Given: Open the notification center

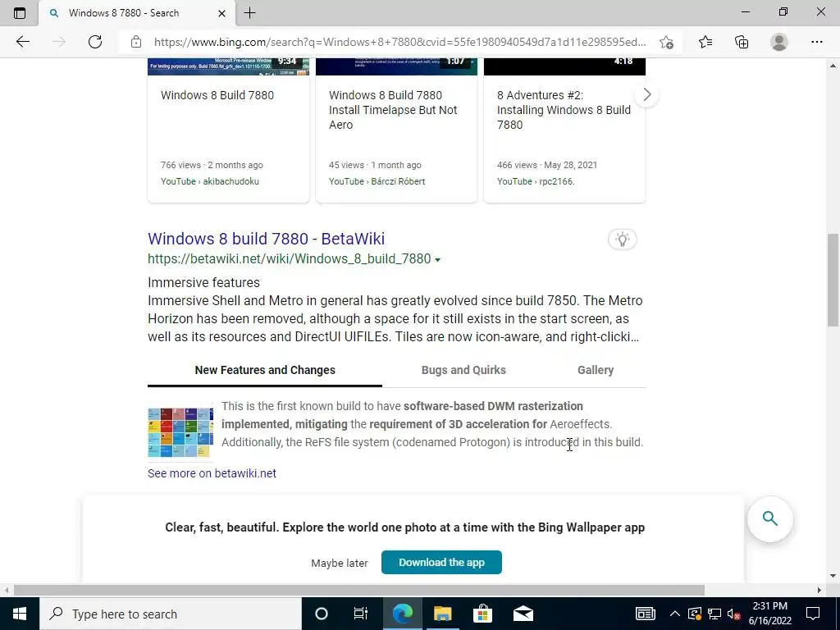Looking at the screenshot, I should point(813,614).
